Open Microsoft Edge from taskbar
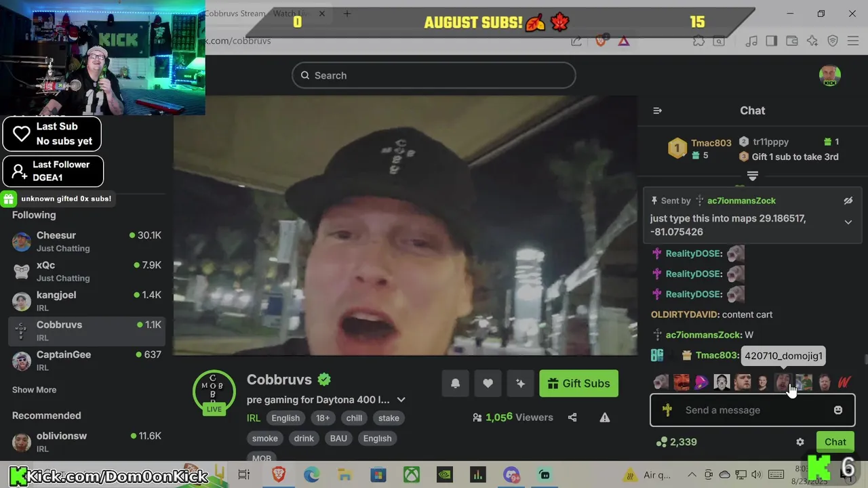The image size is (868, 488). tap(312, 475)
